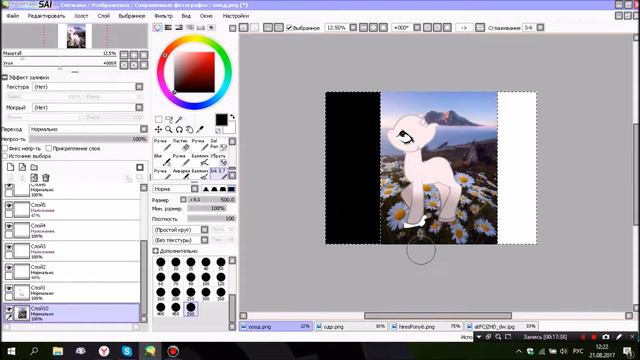The width and height of the screenshot is (640, 360).
Task: Open the Редактировать menu
Action: 46,16
